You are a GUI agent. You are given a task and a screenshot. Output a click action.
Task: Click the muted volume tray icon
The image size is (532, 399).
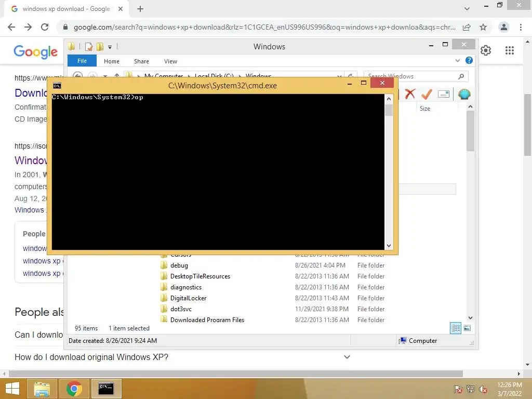point(483,389)
